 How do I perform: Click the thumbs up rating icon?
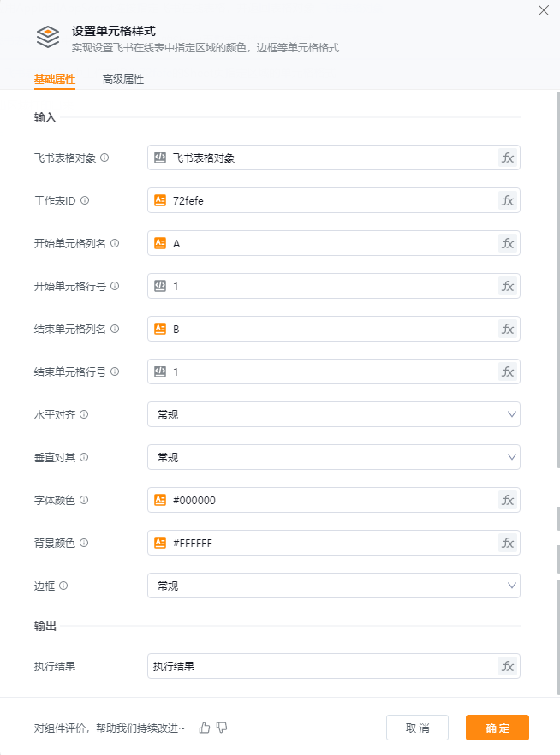click(205, 728)
